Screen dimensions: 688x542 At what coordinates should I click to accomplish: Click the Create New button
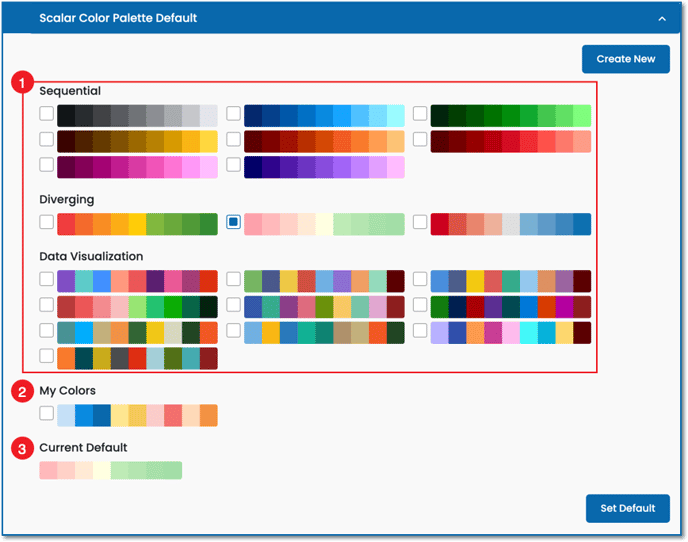coord(626,59)
